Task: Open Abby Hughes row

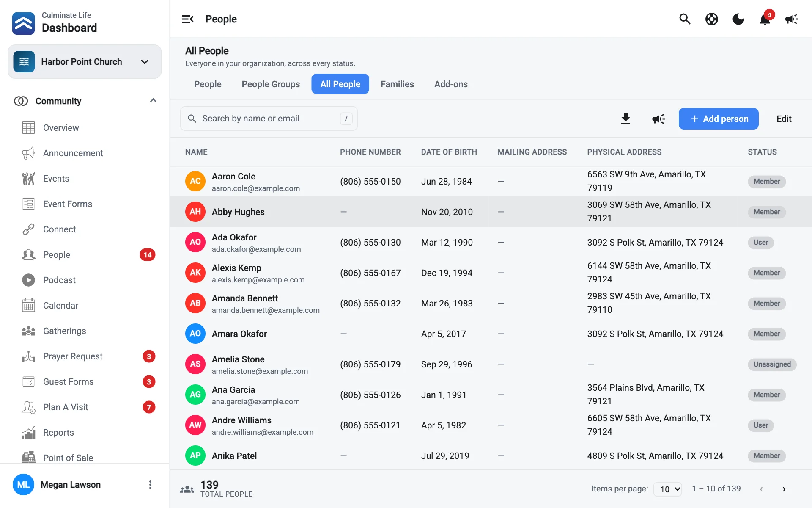Action: coord(491,212)
